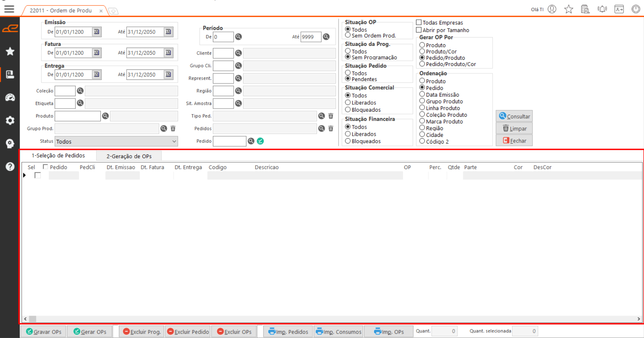644x338 pixels.
Task: Open the hamburger main menu
Action: (9, 9)
